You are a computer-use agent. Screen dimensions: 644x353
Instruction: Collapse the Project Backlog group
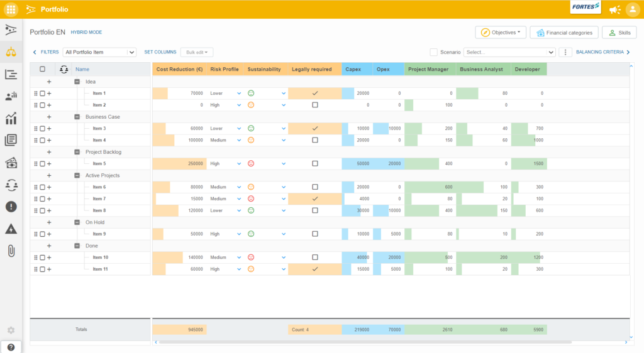pos(77,152)
